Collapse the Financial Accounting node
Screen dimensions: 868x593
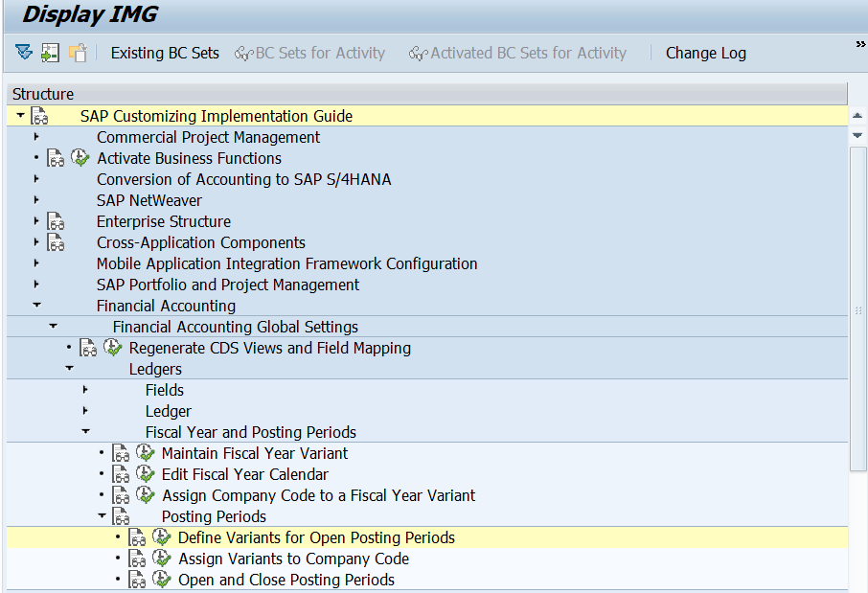pyautogui.click(x=37, y=305)
